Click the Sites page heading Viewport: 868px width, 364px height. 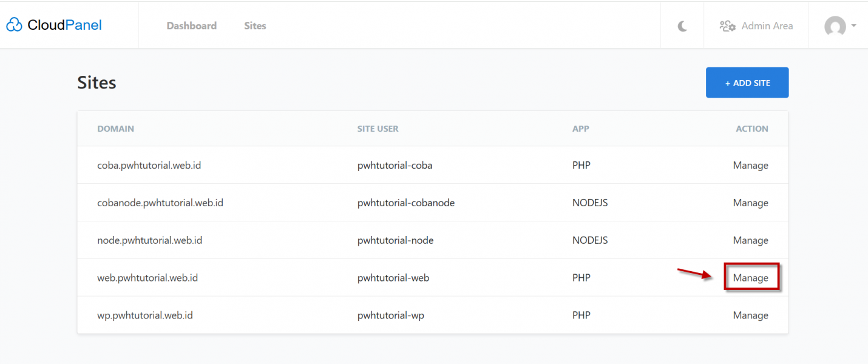97,83
